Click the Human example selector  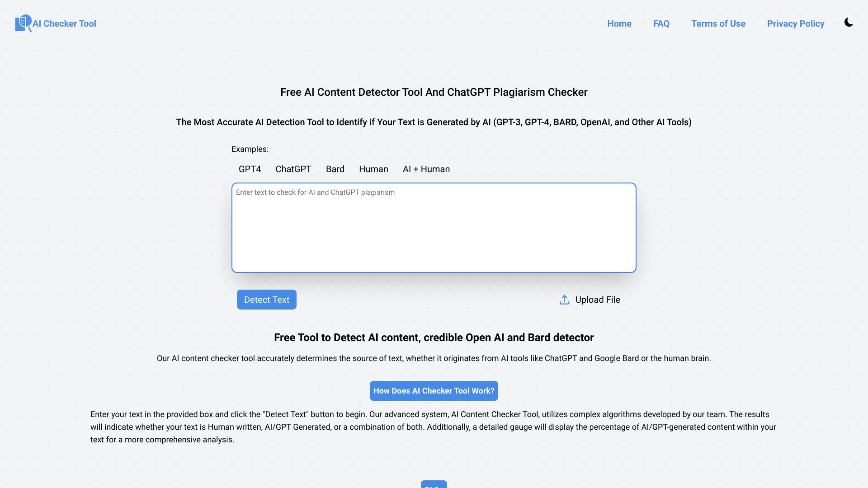pyautogui.click(x=373, y=169)
